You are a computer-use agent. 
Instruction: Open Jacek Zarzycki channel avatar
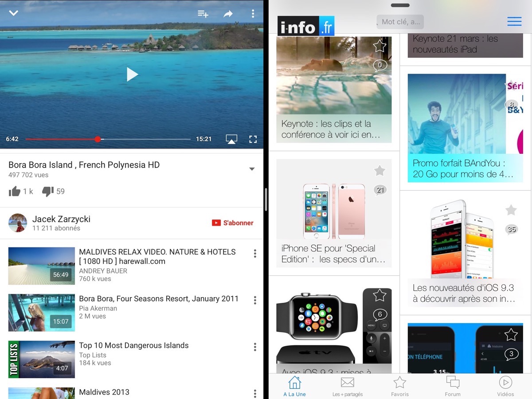point(18,223)
